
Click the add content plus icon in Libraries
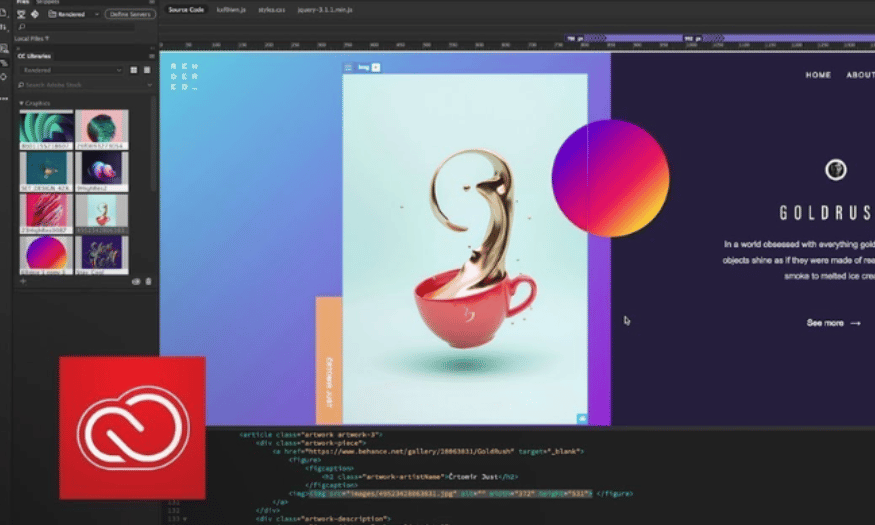click(x=23, y=281)
